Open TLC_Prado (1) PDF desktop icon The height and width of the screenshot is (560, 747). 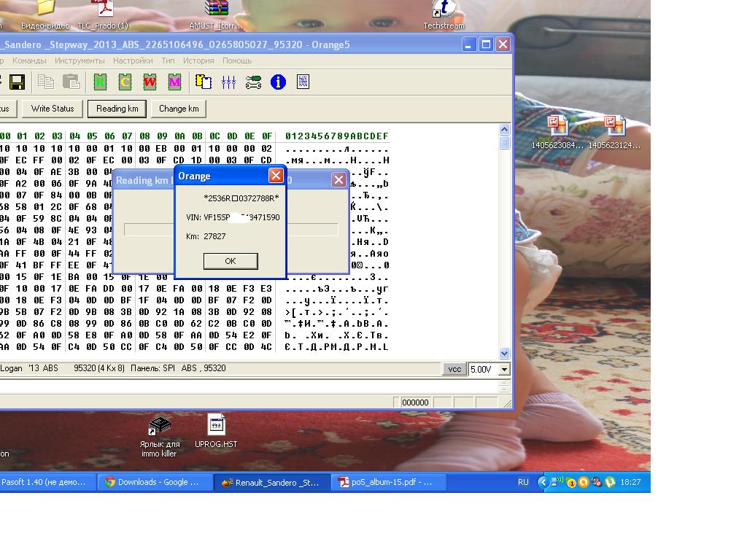(103, 15)
